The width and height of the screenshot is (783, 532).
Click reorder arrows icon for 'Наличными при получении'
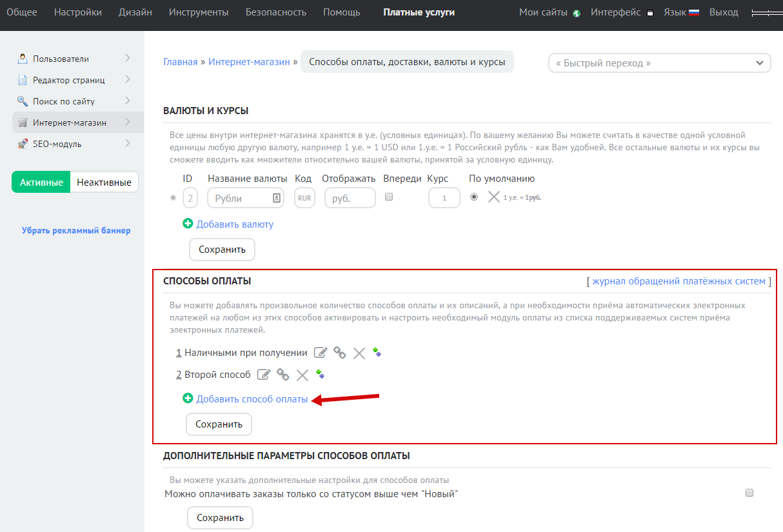377,352
